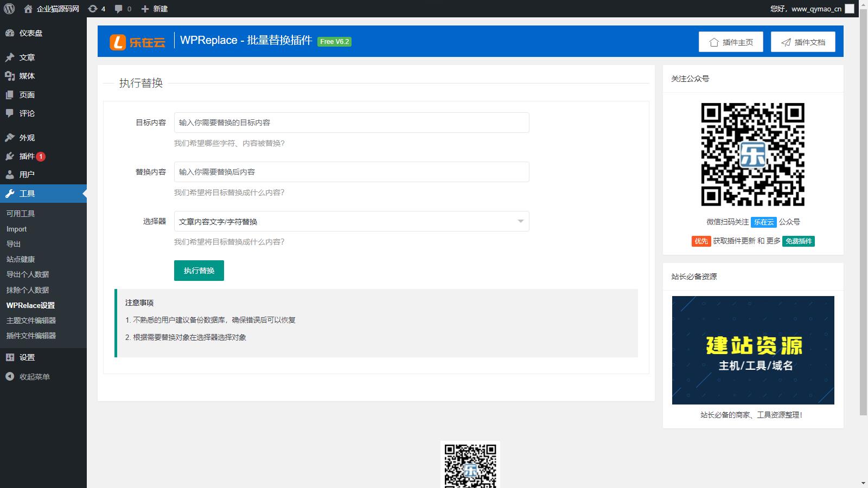
Task: Open the updates icon showing 4
Action: (x=97, y=9)
